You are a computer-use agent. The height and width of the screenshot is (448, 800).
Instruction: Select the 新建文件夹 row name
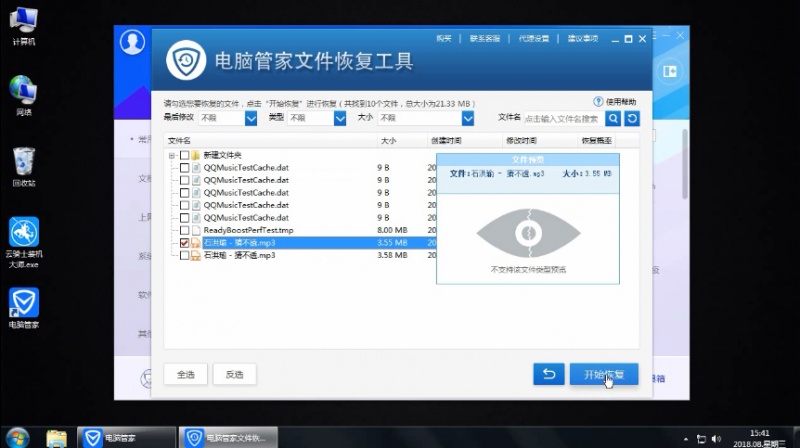(222, 155)
